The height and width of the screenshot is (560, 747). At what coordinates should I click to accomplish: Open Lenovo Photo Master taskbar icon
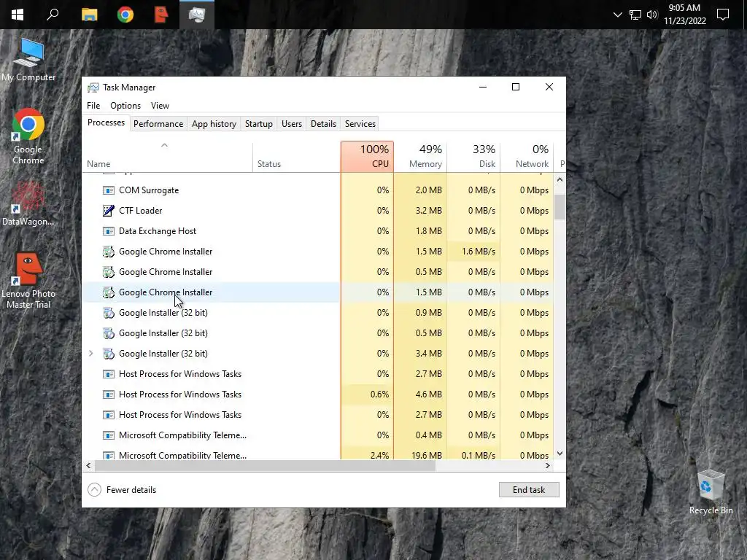[161, 15]
